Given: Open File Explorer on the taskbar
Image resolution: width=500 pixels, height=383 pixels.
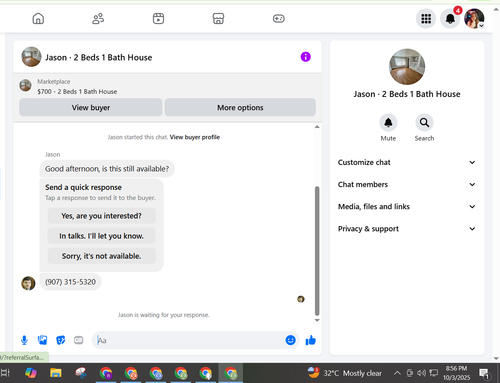Looking at the screenshot, I should tap(56, 373).
